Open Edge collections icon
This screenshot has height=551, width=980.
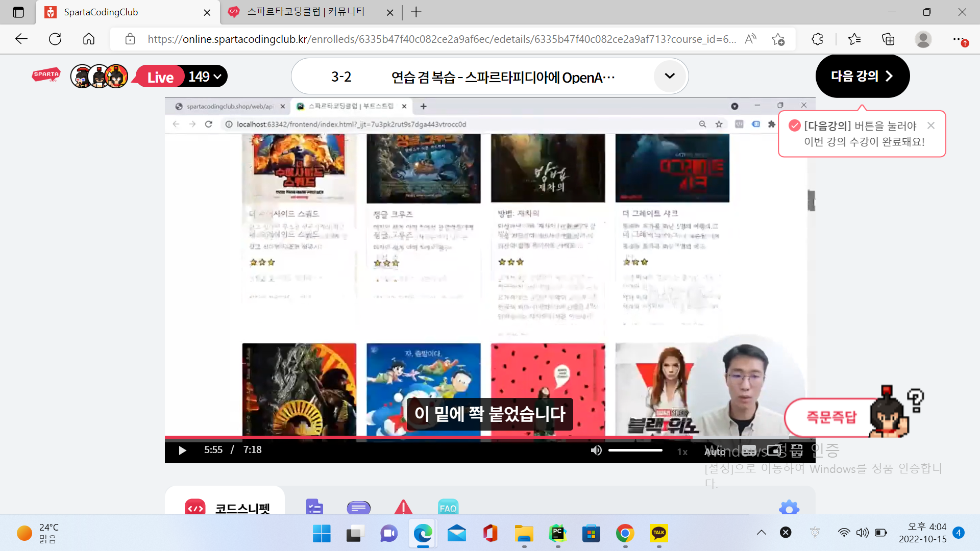pos(888,39)
